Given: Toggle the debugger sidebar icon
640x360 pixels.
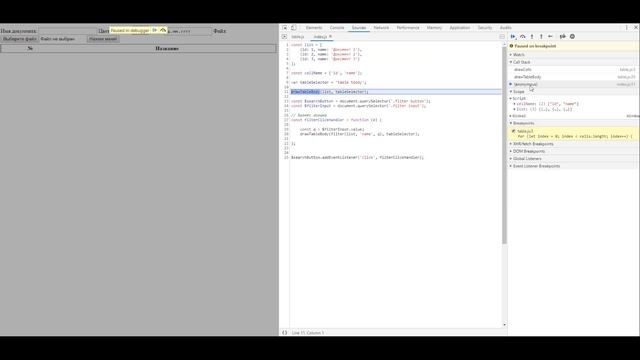Looking at the screenshot, I should [502, 37].
